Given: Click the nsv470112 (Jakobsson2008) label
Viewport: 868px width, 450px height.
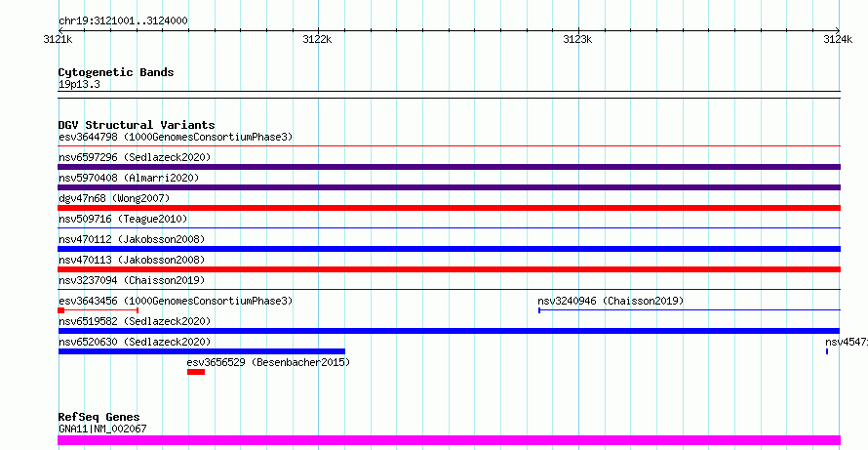Looking at the screenshot, I should point(132,239).
